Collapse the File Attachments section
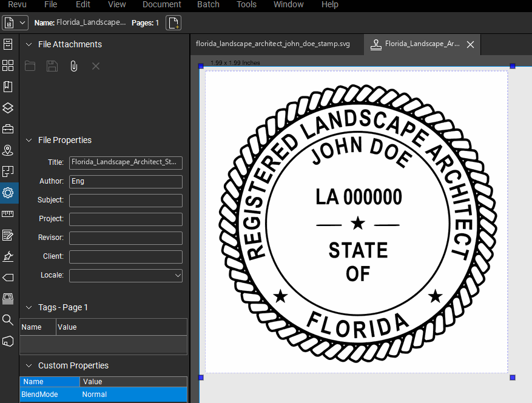Image resolution: width=532 pixels, height=403 pixels. tap(29, 44)
